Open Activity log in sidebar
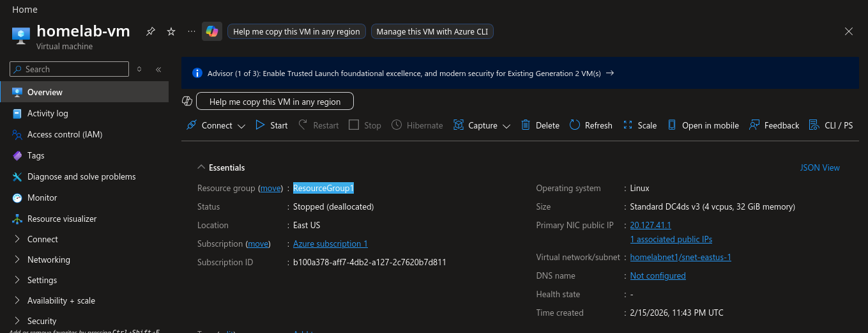Screen dimensions: 868x333 [x=47, y=113]
